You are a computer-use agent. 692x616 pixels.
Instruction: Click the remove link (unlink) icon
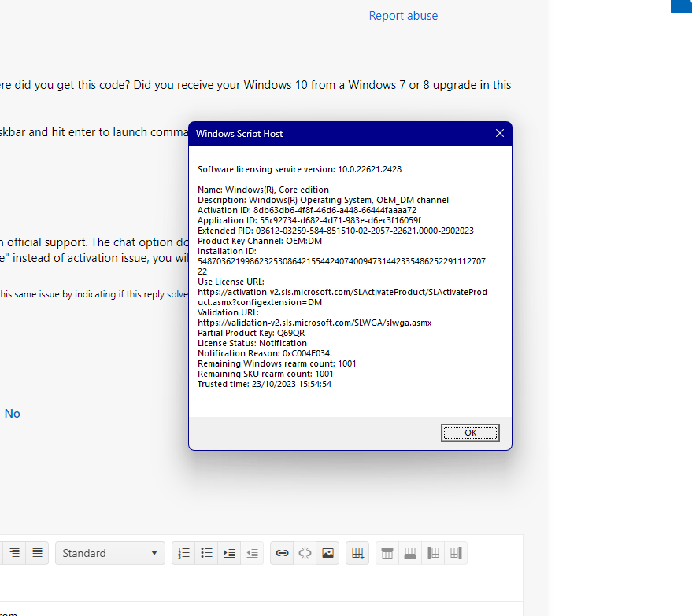click(305, 553)
